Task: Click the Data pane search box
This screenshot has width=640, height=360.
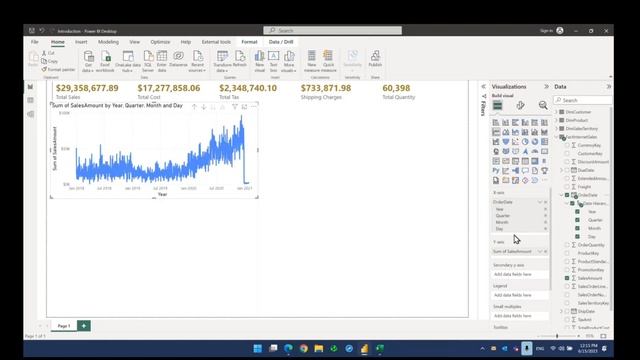Action: [x=583, y=100]
